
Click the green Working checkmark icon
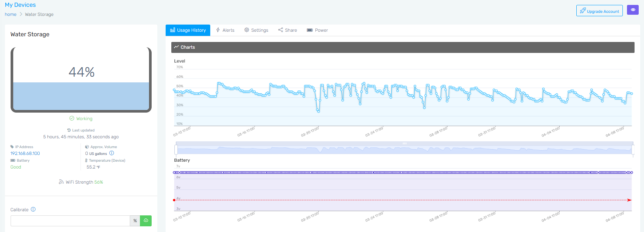click(72, 118)
